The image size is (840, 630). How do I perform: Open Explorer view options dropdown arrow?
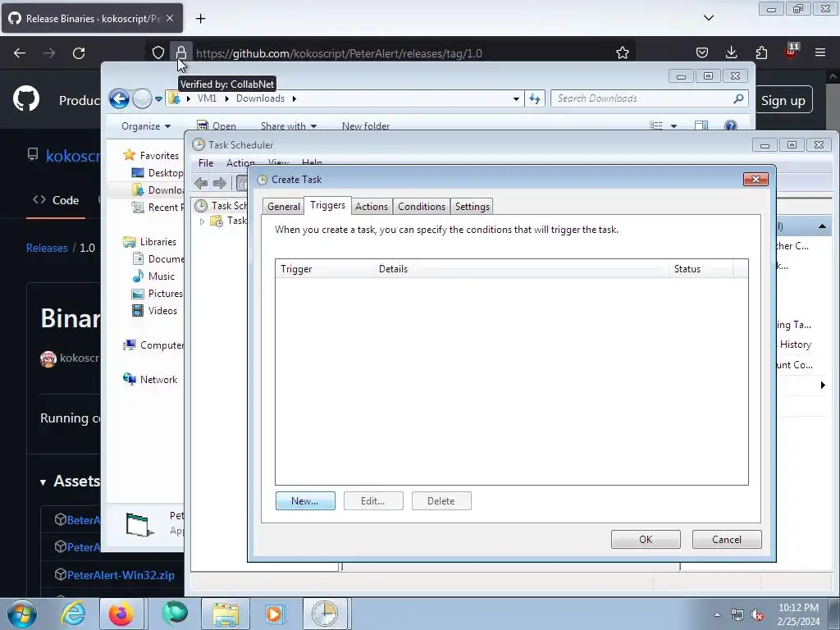pyautogui.click(x=674, y=126)
